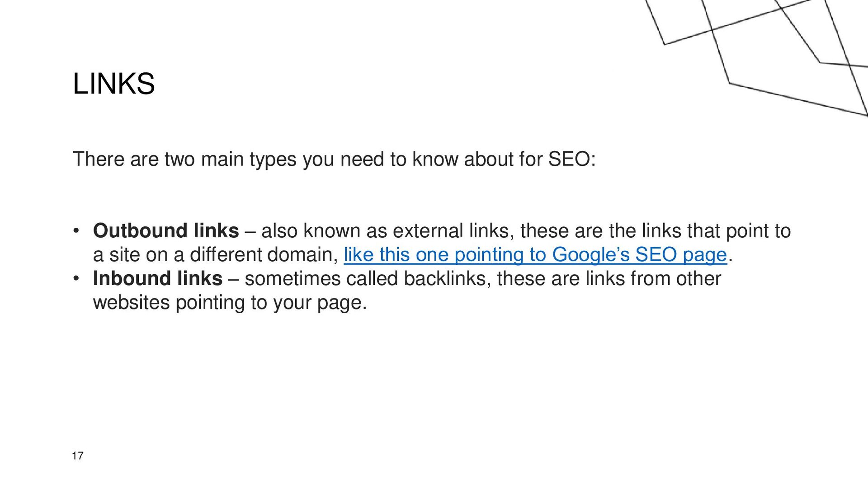
Task: Select the bold Outbound links term
Action: pyautogui.click(x=166, y=231)
